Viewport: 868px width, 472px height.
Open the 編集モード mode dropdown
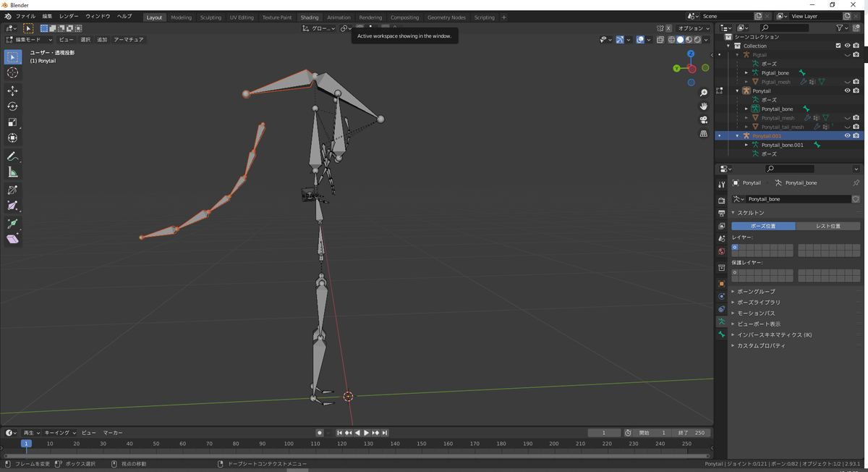pos(30,40)
